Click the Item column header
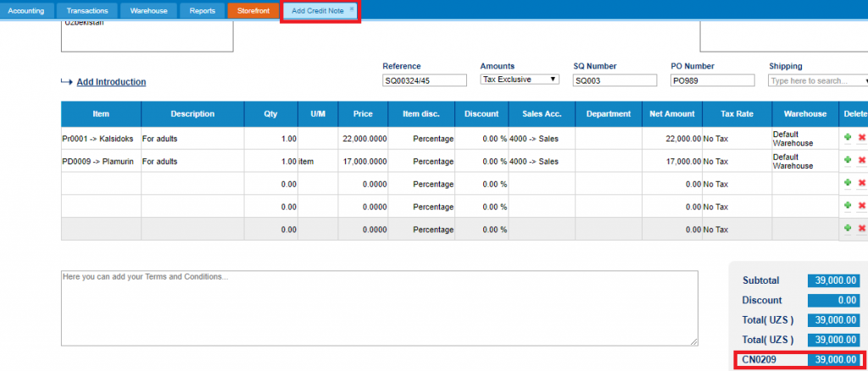This screenshot has width=868, height=371. (102, 114)
